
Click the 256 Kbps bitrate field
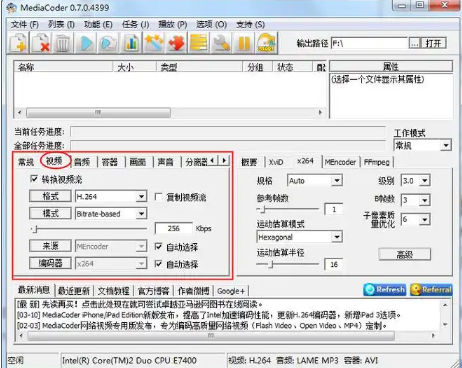tap(174, 228)
